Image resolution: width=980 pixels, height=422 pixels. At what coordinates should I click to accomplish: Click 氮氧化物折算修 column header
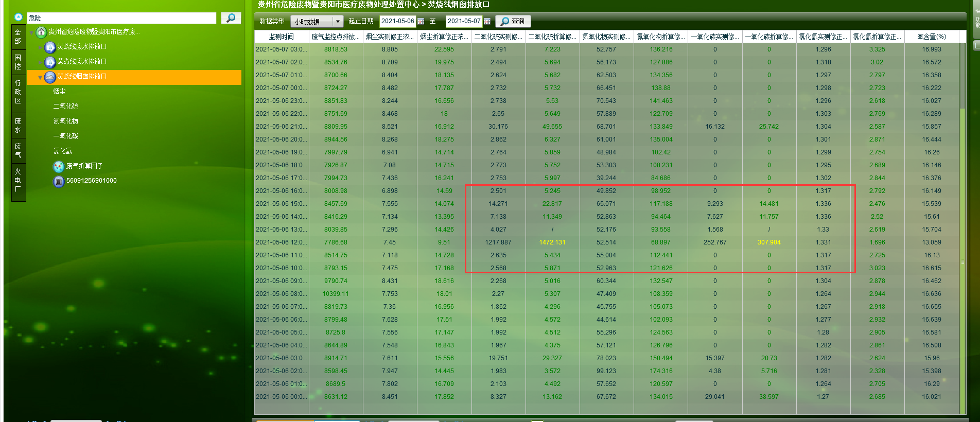[661, 37]
